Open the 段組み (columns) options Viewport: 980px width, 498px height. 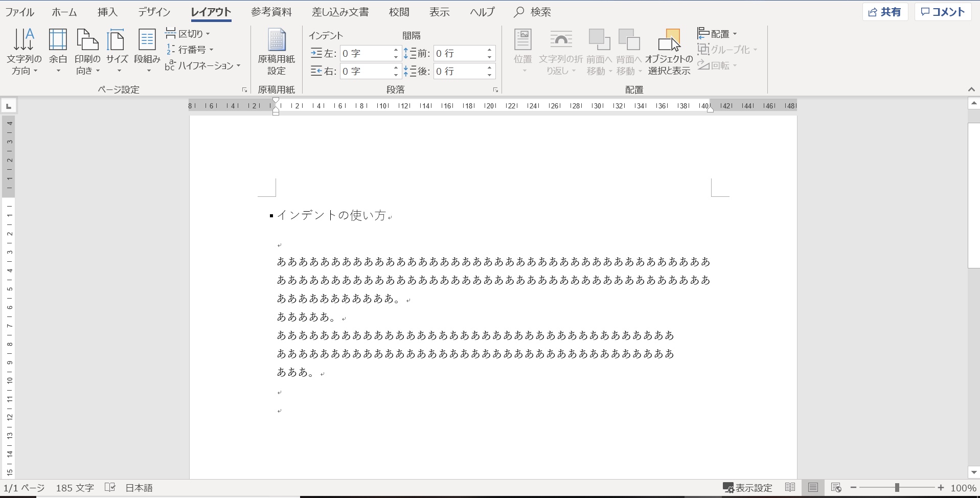pyautogui.click(x=147, y=51)
